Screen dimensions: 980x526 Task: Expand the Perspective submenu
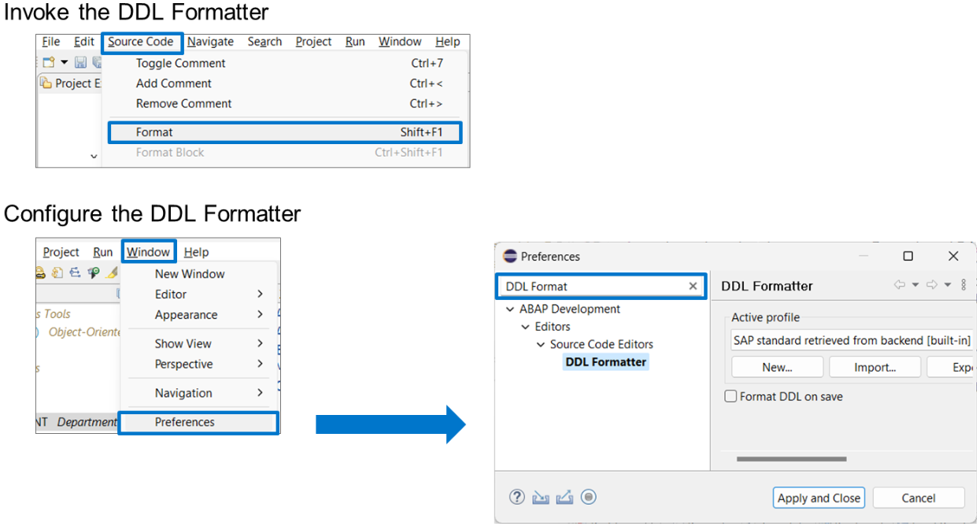(200, 364)
